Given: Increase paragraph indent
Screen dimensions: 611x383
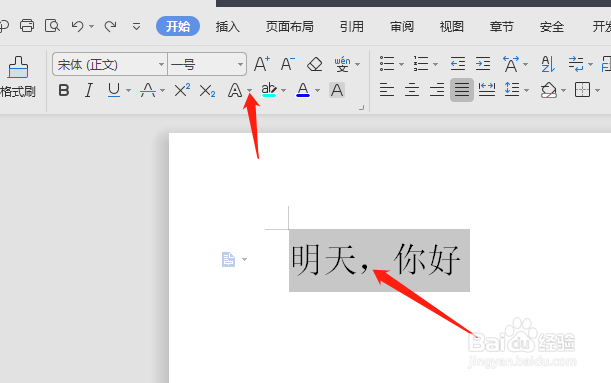Looking at the screenshot, I should point(483,64).
